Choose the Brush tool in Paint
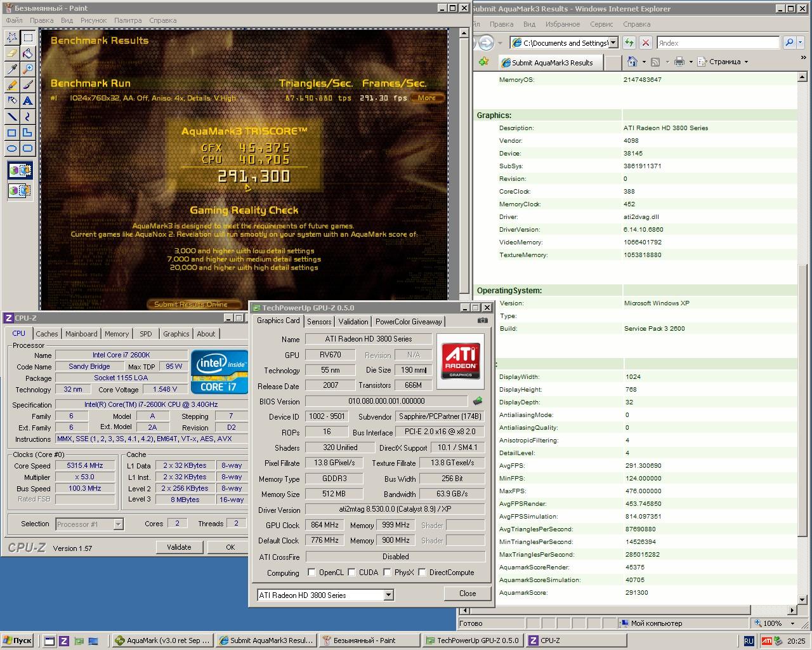This screenshot has width=812, height=650. [x=28, y=85]
